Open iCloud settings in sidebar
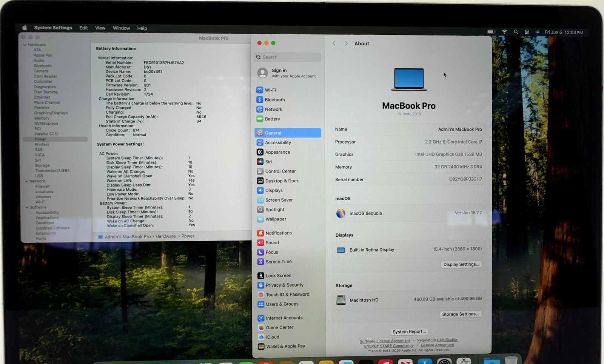This screenshot has width=604, height=364. tap(288, 337)
